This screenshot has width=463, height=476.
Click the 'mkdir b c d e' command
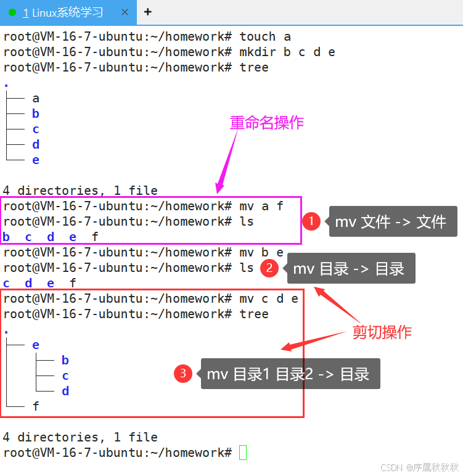287,52
